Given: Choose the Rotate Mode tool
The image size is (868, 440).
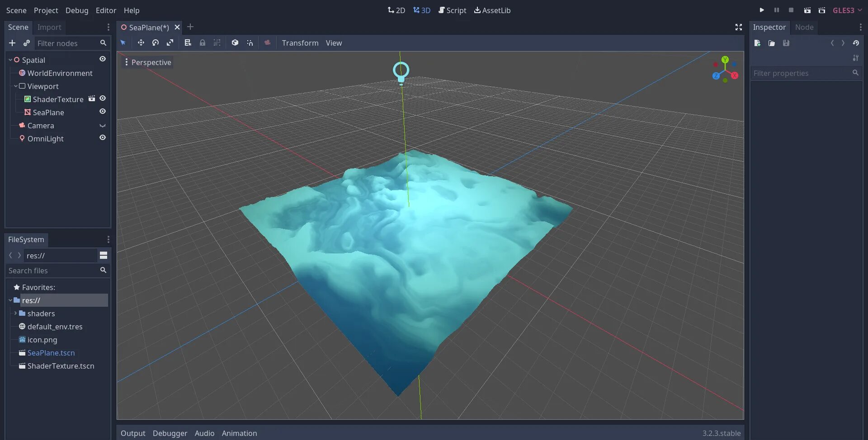Looking at the screenshot, I should coord(156,42).
